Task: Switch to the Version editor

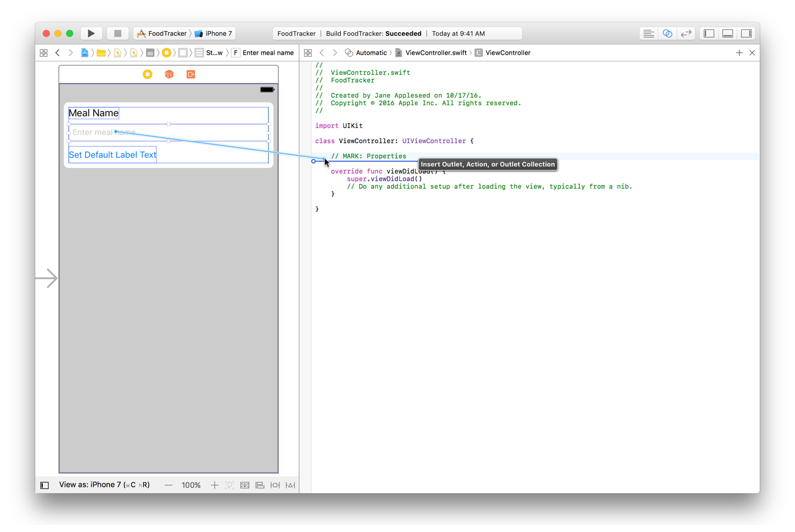Action: [686, 33]
